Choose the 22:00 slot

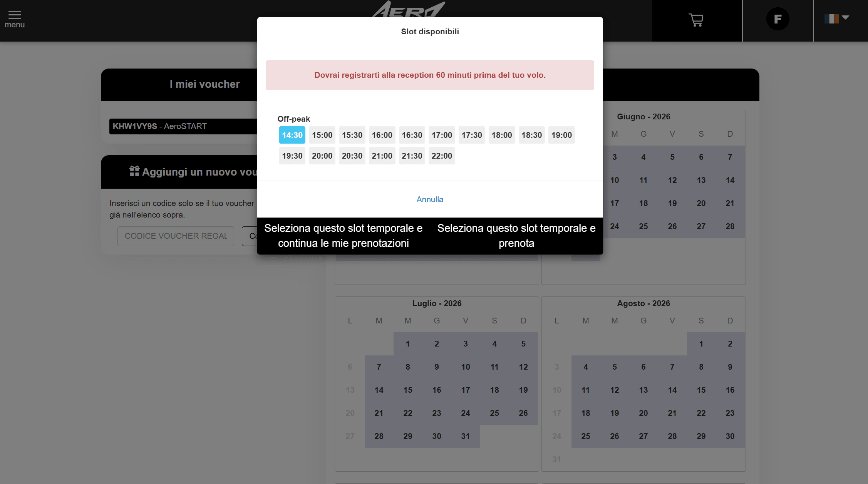pyautogui.click(x=442, y=156)
